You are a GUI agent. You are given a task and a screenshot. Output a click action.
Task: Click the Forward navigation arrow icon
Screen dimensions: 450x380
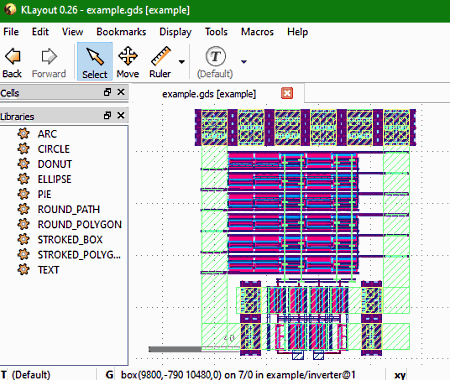click(49, 56)
